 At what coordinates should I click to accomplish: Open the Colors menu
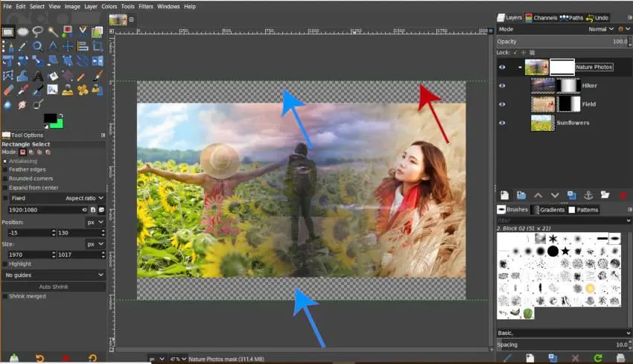(109, 7)
